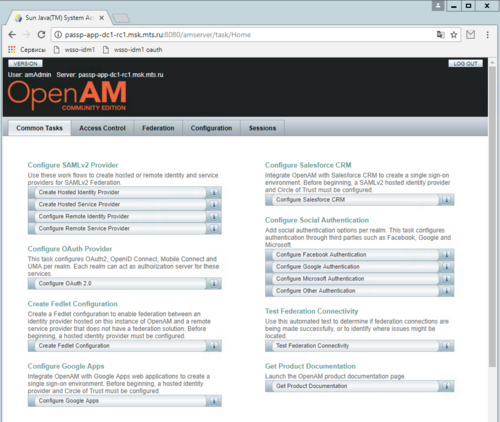The width and height of the screenshot is (500, 422).
Task: Open the Chrome three-dot menu
Action: (487, 35)
